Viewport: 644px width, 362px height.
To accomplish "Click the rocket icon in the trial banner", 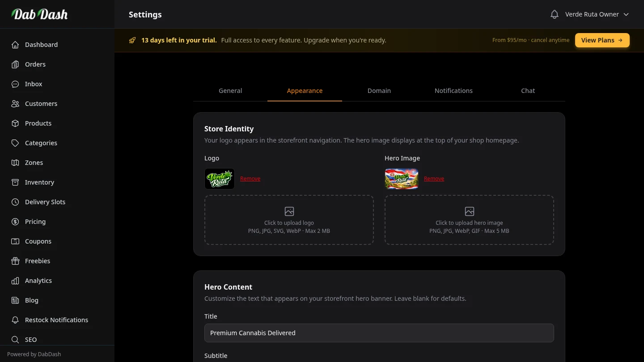I will click(132, 40).
